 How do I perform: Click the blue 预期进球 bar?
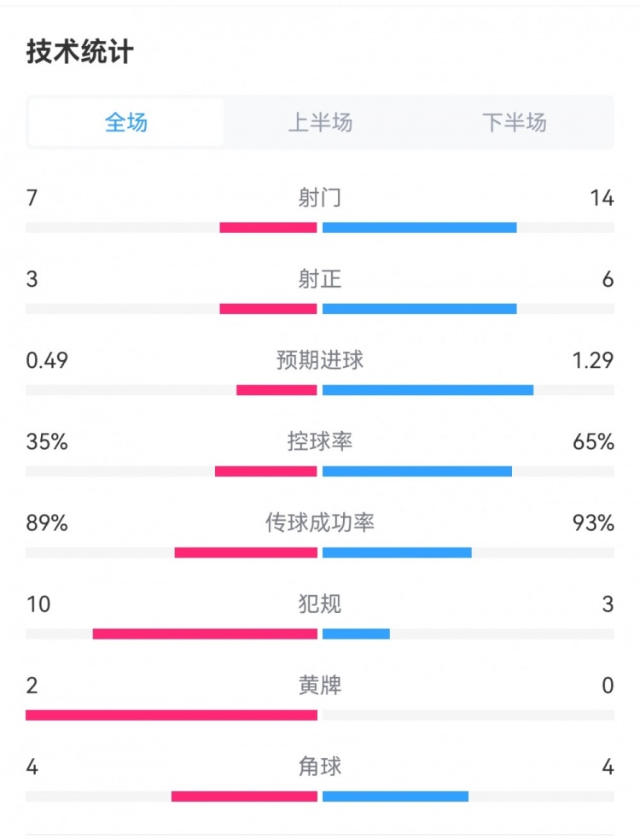click(x=428, y=390)
